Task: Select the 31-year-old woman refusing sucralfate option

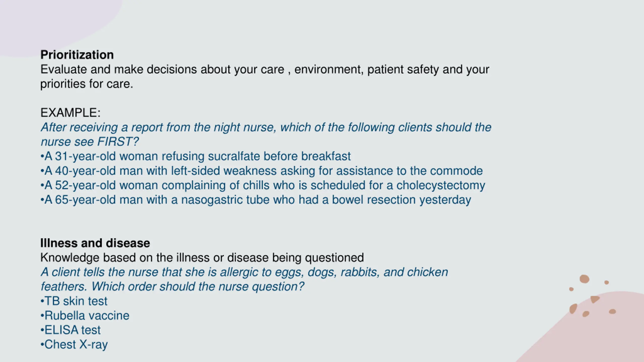Action: (x=195, y=156)
